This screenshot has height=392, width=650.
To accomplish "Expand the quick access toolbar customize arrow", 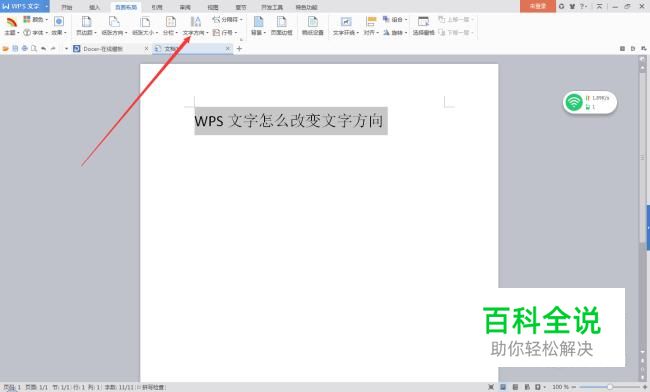I will (66, 49).
